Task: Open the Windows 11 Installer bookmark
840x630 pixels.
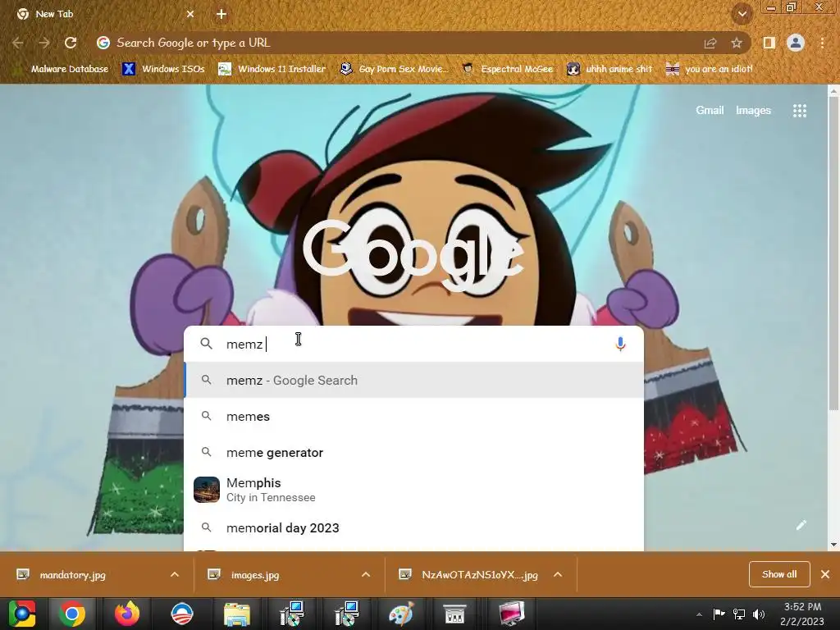Action: click(x=272, y=69)
